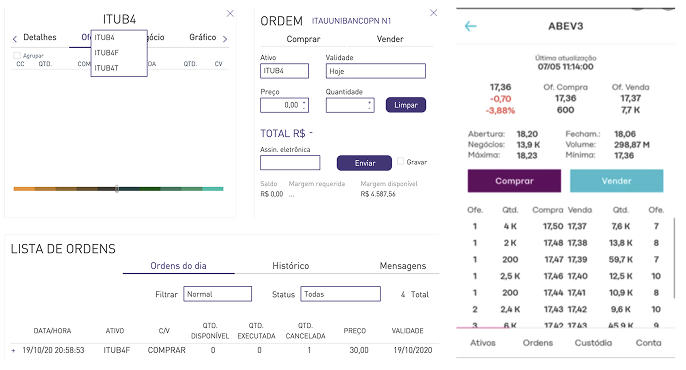The height and width of the screenshot is (370, 686).
Task: Click the 17,50 buy price row
Action: click(x=553, y=226)
